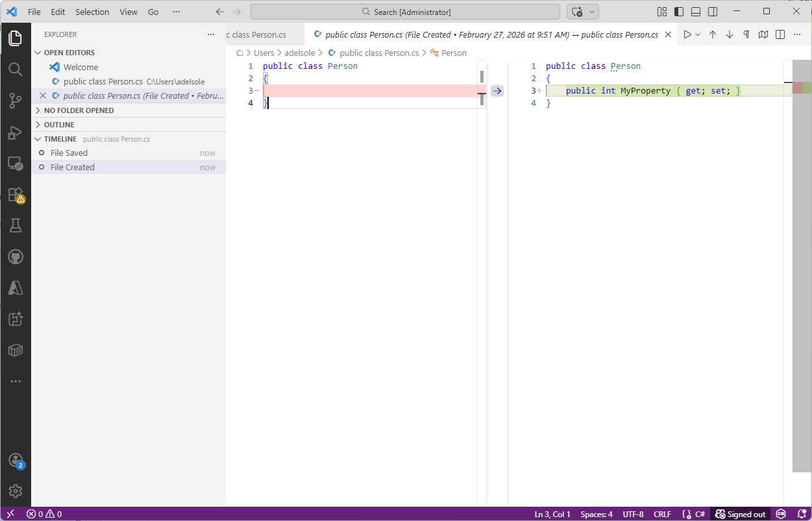Run the C# file with play button
This screenshot has height=521, width=812.
tap(687, 34)
